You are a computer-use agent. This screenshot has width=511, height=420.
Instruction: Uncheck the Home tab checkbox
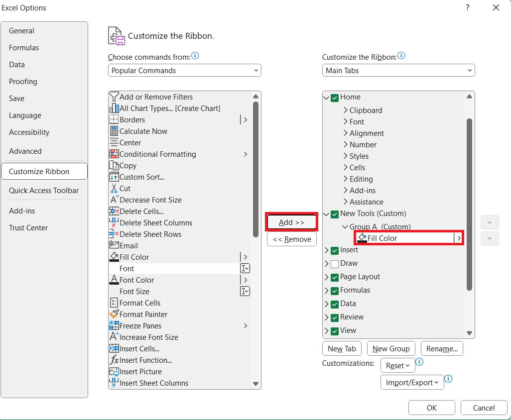pos(334,98)
